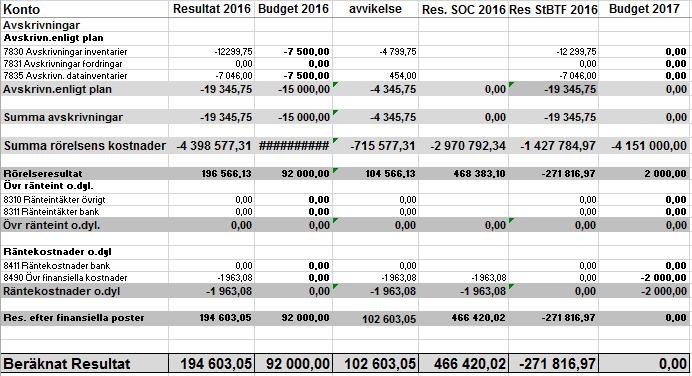Viewport: 692px width, 376px height.
Task: Select Resultat 2016 value -1963,08 for 8490
Action: point(235,278)
